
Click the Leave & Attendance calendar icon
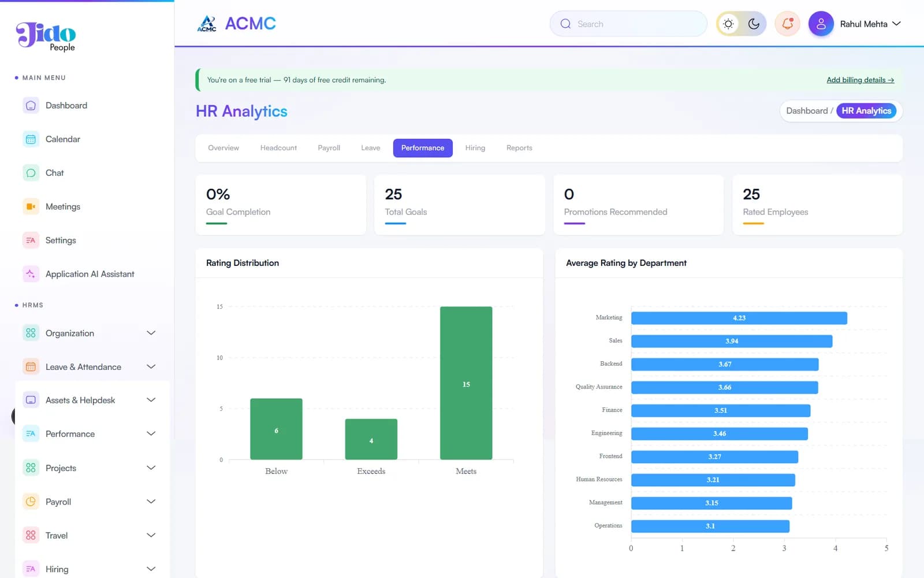(31, 367)
